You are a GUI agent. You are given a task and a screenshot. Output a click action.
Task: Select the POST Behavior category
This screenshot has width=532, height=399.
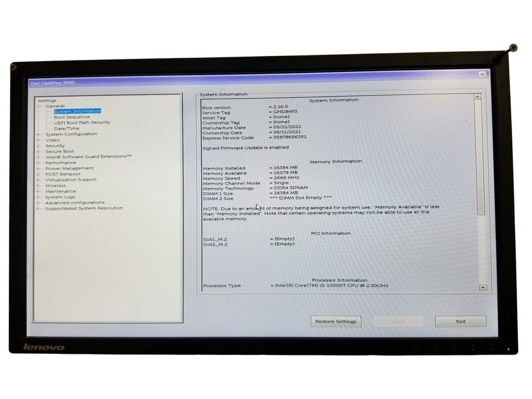click(x=63, y=174)
